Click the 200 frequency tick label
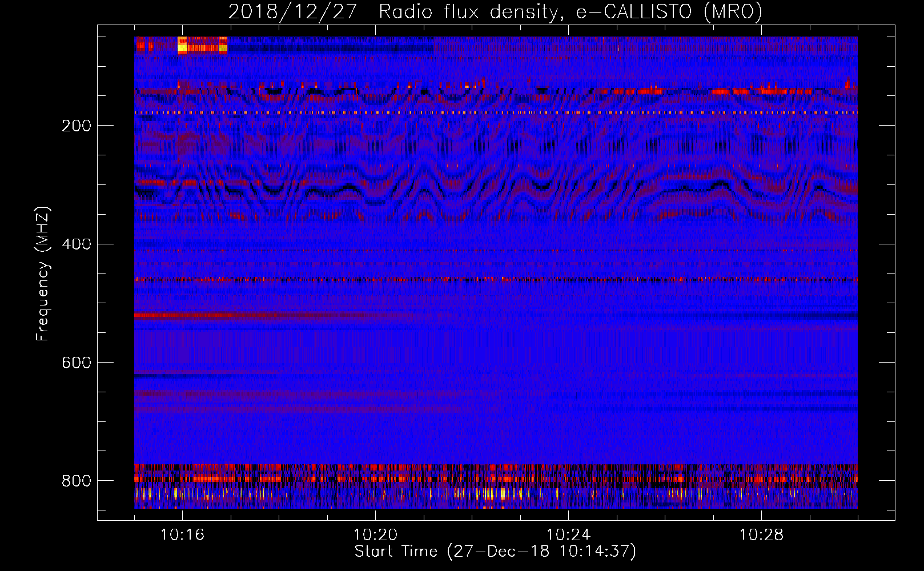The height and width of the screenshot is (571, 924). tap(76, 126)
